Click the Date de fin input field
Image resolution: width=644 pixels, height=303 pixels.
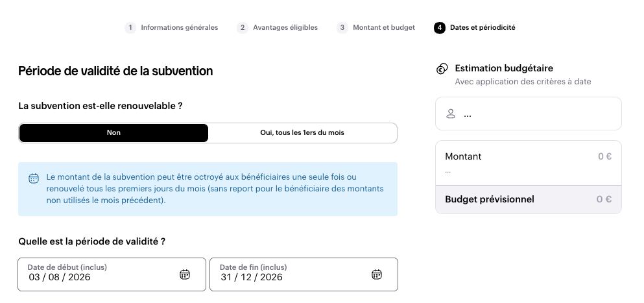tap(304, 274)
